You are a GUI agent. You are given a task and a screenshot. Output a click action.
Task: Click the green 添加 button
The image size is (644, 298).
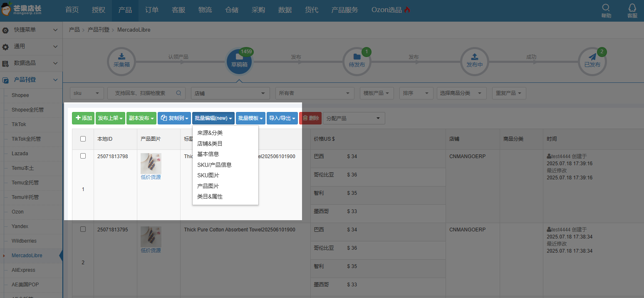click(x=83, y=118)
